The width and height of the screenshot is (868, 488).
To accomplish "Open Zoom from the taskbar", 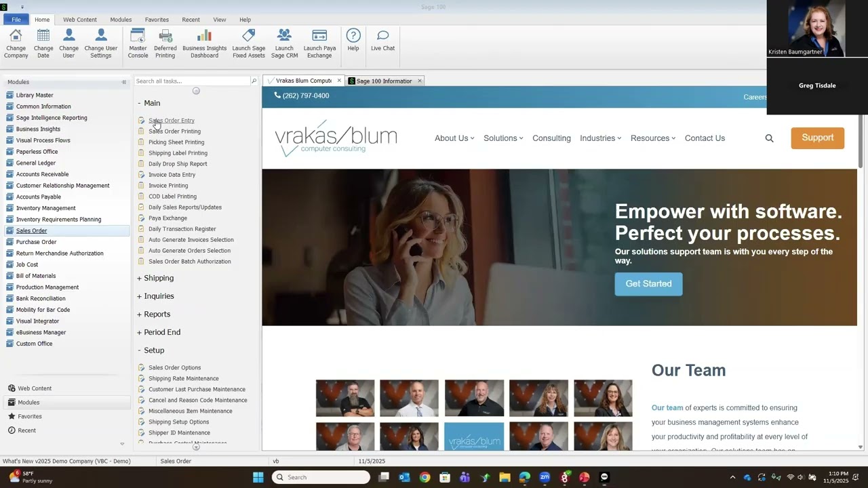I will (x=545, y=477).
